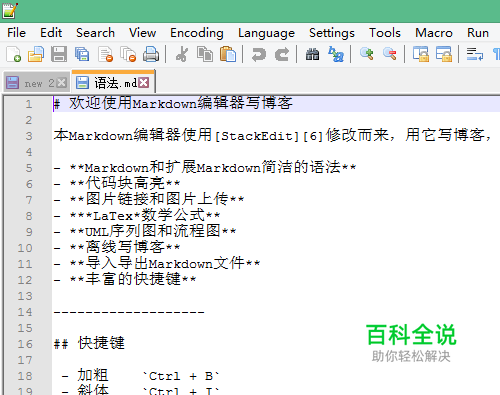The image size is (500, 395).
Task: Click the Print toolbar icon
Action: [x=151, y=54]
